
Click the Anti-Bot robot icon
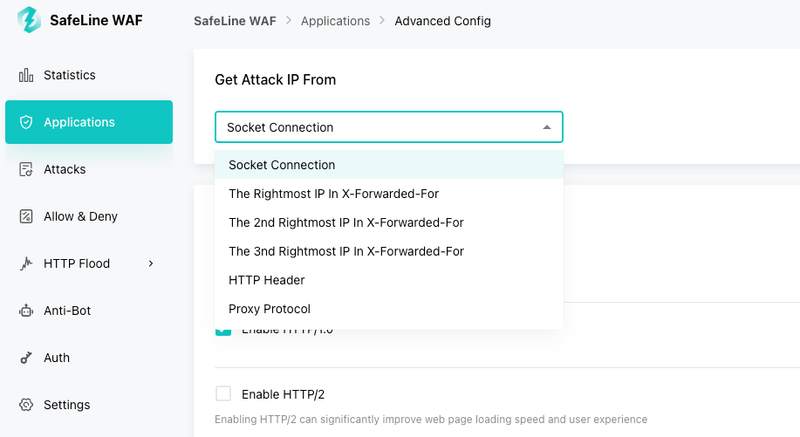(26, 311)
